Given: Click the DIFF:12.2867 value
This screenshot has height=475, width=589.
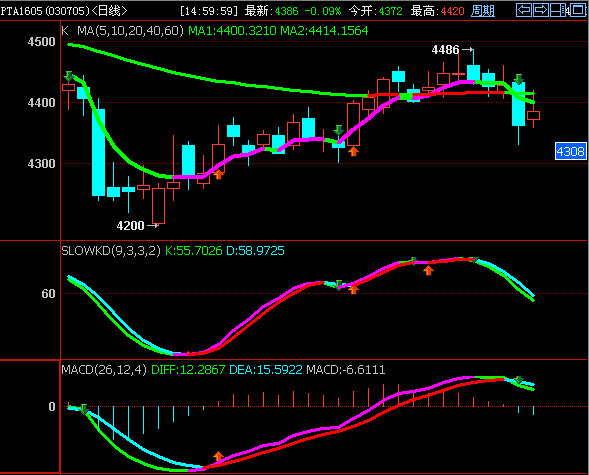Looking at the screenshot, I should tap(188, 370).
